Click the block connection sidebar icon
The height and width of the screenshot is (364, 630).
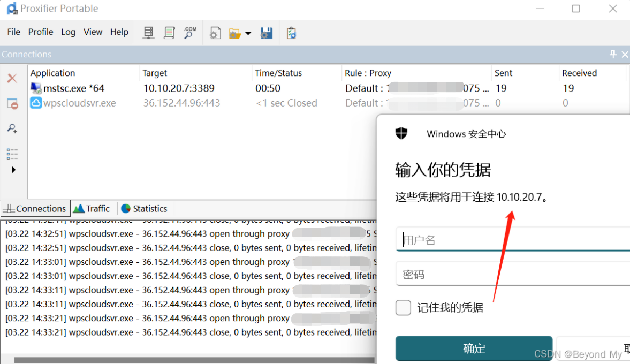[x=12, y=104]
